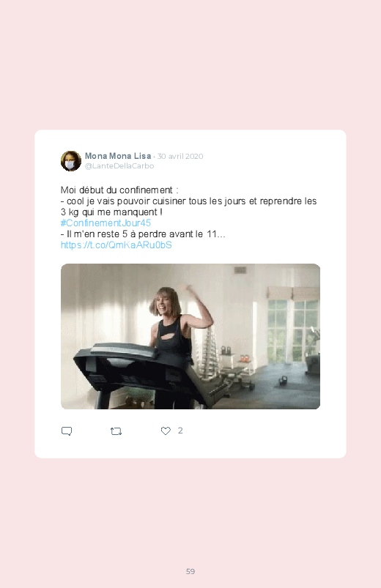The image size is (381, 588).
Task: Click the line about 5 à perdre
Action: [x=143, y=234]
